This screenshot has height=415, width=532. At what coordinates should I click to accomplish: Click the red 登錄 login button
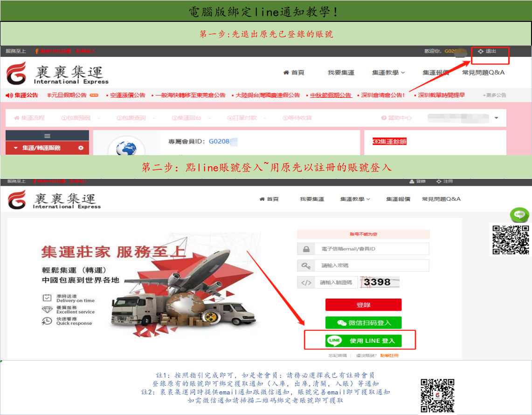[x=363, y=305]
